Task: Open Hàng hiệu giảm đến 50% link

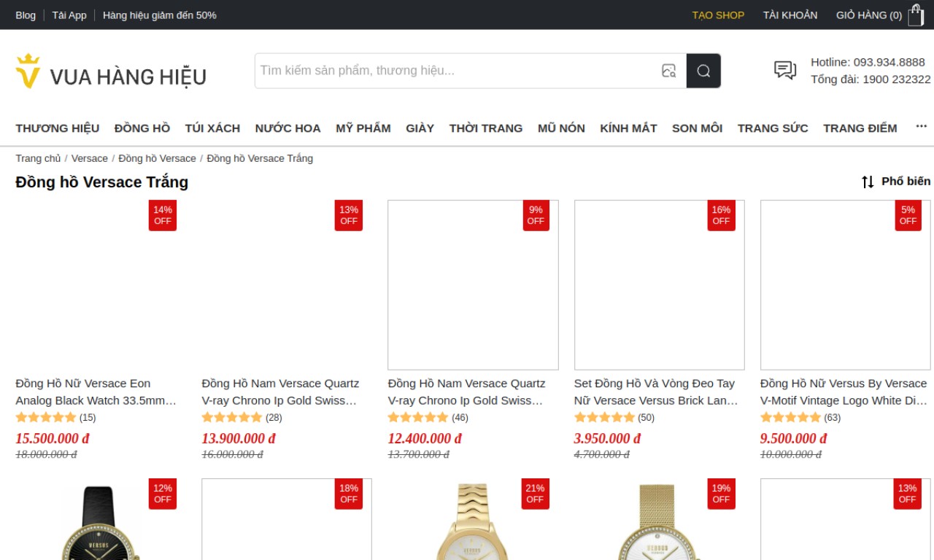Action: [160, 15]
